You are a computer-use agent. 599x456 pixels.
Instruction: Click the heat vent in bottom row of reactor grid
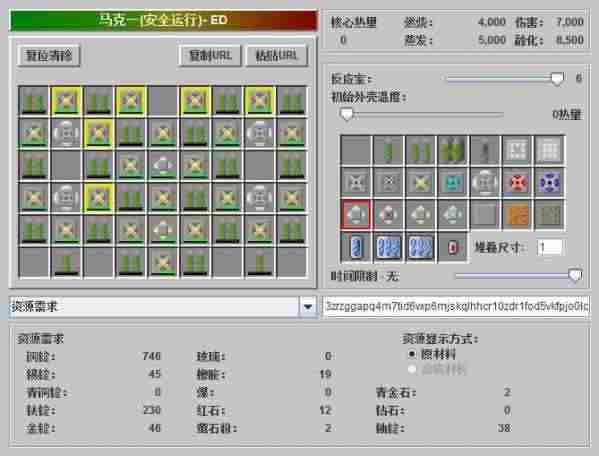pyautogui.click(x=163, y=262)
